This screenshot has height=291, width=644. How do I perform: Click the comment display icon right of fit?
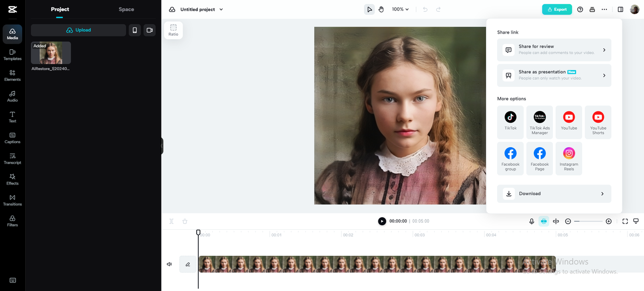(x=636, y=221)
